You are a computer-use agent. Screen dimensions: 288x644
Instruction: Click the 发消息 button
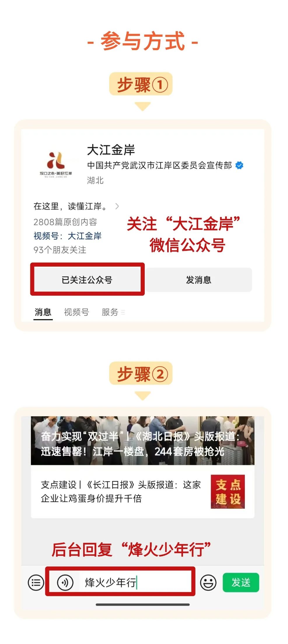coord(199,280)
